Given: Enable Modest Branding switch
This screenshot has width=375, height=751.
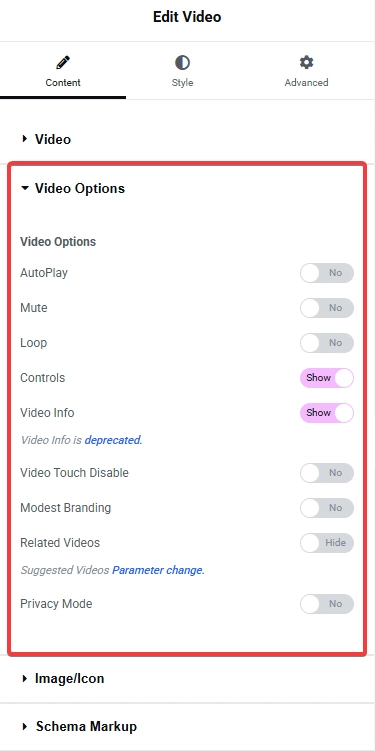Looking at the screenshot, I should coord(327,508).
